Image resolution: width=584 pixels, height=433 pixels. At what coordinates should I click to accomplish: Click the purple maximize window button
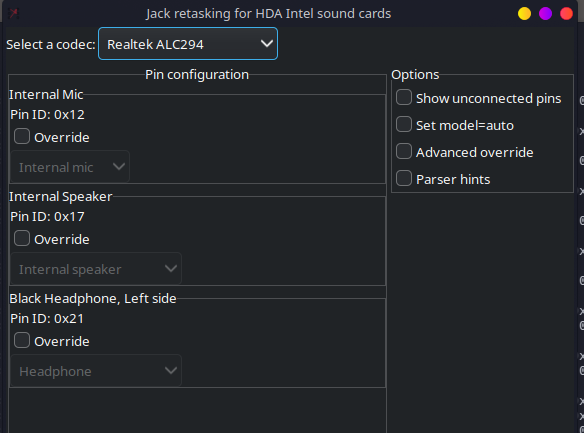(x=545, y=14)
